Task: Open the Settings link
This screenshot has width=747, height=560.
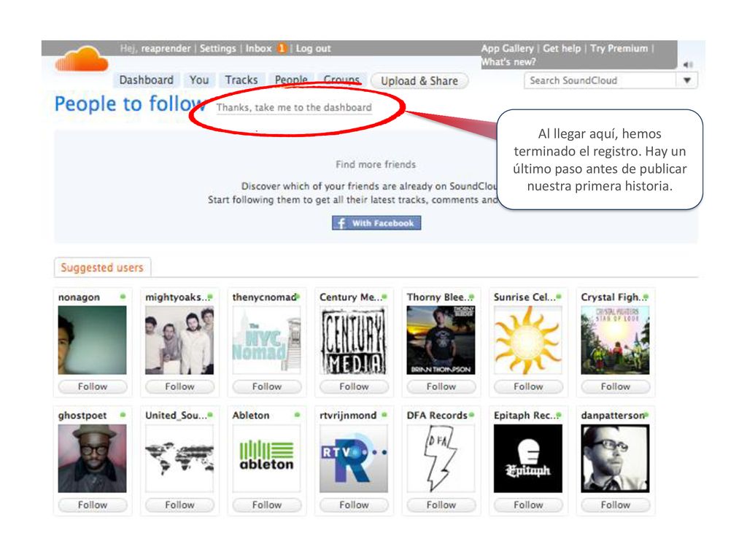Action: tap(217, 48)
